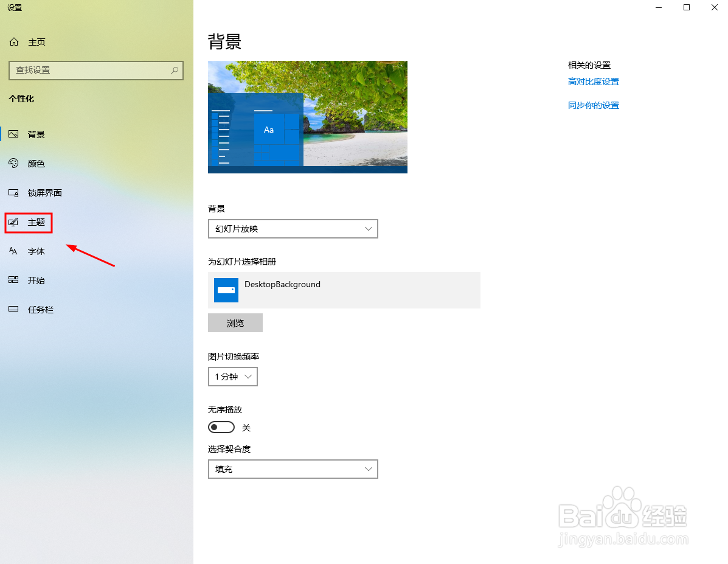Toggle 无序播放 shuffle switch on
The width and height of the screenshot is (728, 564).
click(221, 426)
